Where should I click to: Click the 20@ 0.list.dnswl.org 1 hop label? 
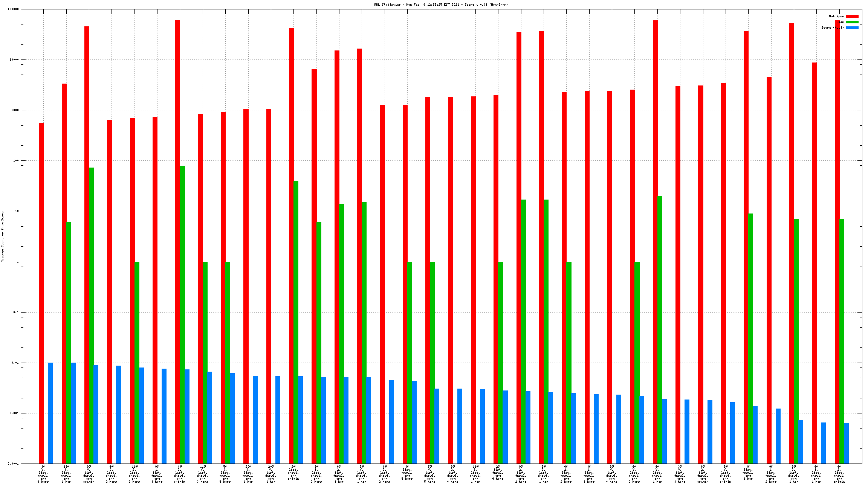click(248, 474)
